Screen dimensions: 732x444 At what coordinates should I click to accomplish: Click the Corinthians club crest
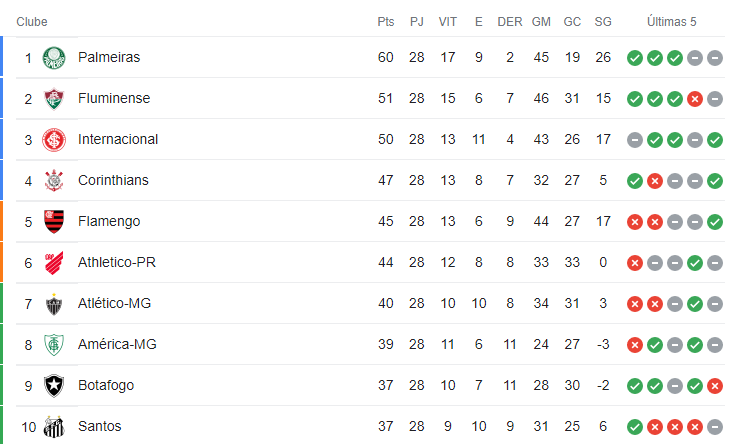point(54,181)
